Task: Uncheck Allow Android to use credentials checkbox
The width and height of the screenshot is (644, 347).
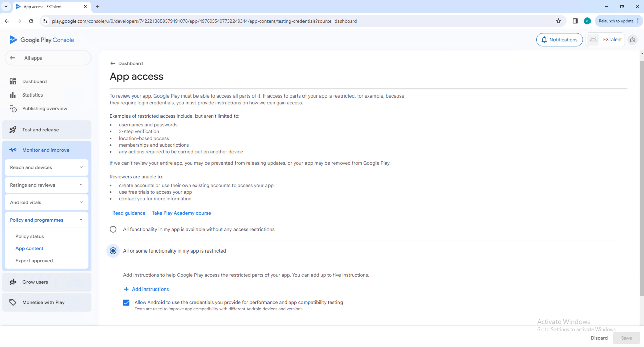Action: (126, 303)
